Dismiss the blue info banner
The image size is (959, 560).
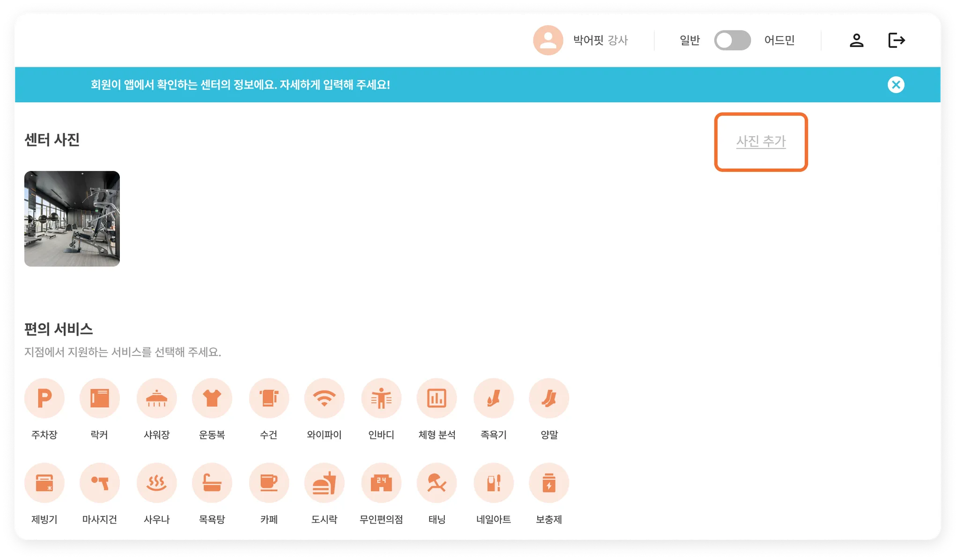click(896, 85)
